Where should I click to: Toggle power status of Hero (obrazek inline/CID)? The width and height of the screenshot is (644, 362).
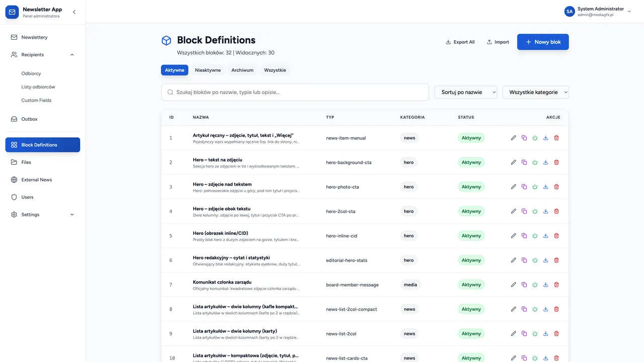point(535,236)
